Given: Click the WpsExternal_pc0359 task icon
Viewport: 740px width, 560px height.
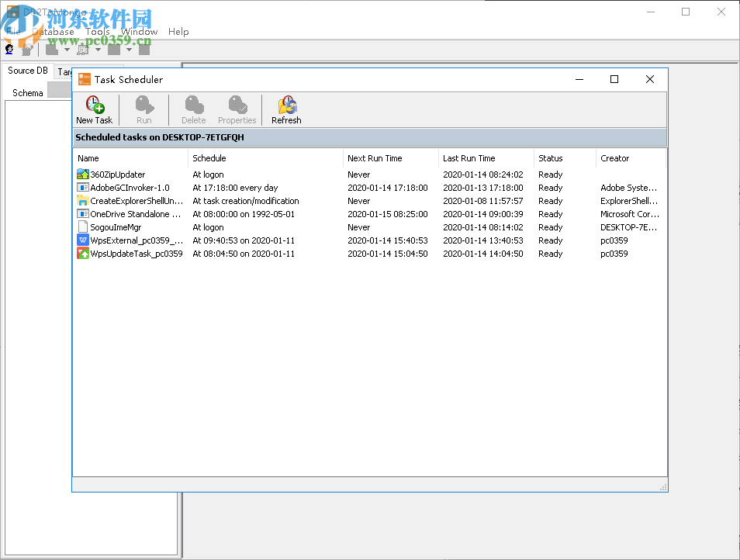Looking at the screenshot, I should [x=81, y=240].
